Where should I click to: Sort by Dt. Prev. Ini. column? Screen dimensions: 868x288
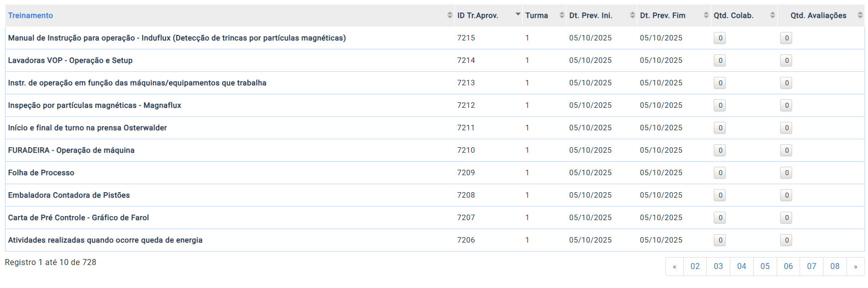(x=590, y=15)
